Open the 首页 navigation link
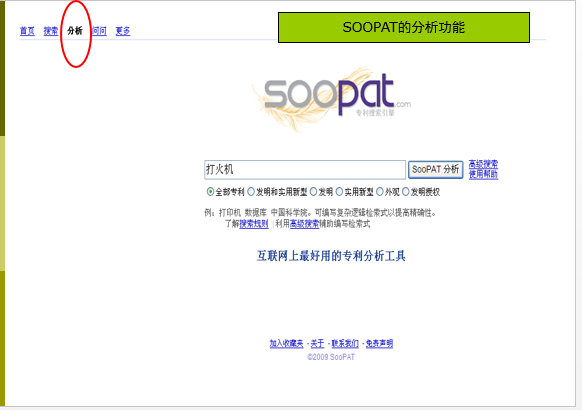582x410 pixels. [x=27, y=31]
